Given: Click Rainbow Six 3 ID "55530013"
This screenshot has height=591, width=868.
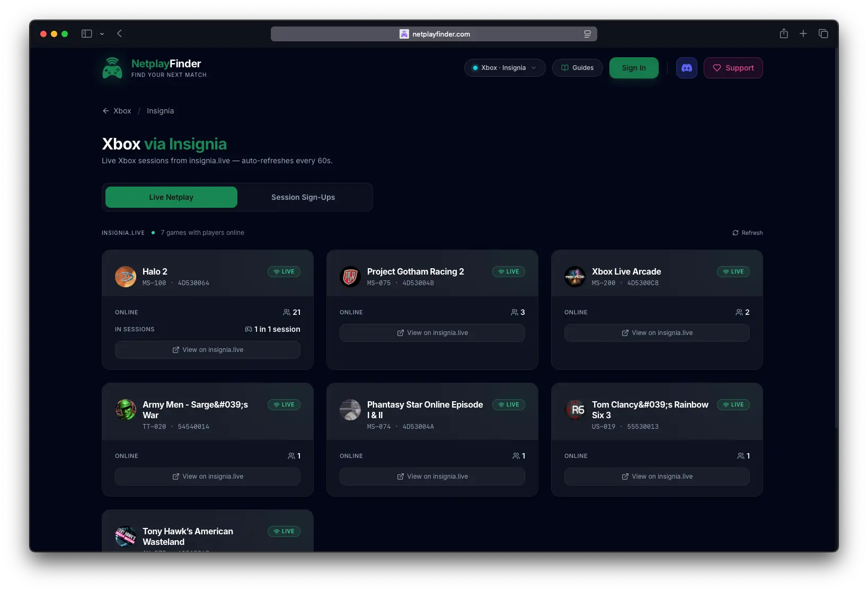Looking at the screenshot, I should pos(643,427).
